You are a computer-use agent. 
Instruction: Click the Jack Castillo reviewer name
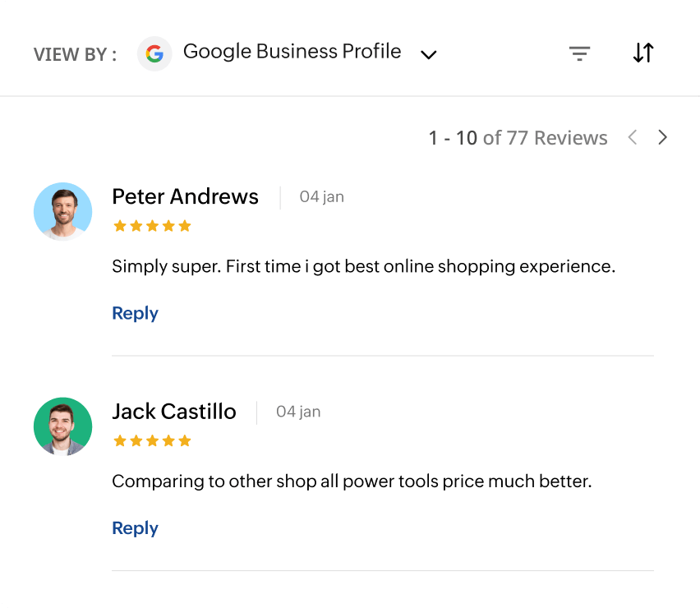(174, 412)
